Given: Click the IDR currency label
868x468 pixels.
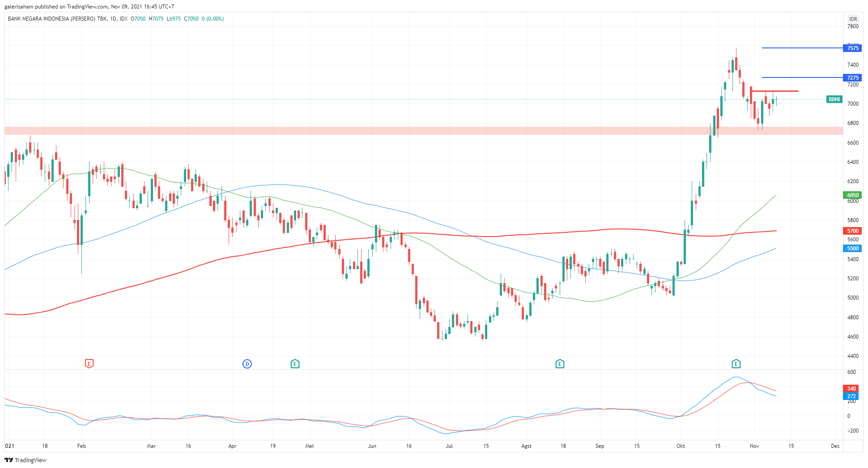Looking at the screenshot, I should [853, 19].
